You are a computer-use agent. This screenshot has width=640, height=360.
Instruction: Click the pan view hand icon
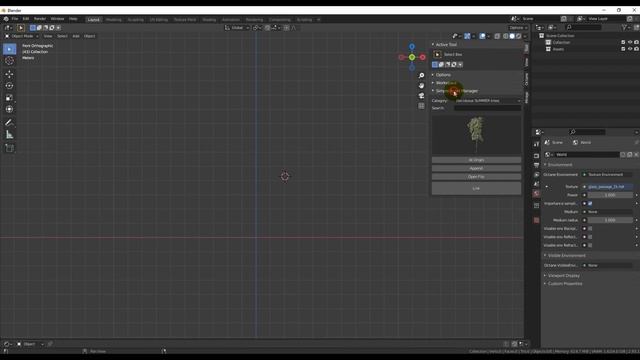[421, 86]
